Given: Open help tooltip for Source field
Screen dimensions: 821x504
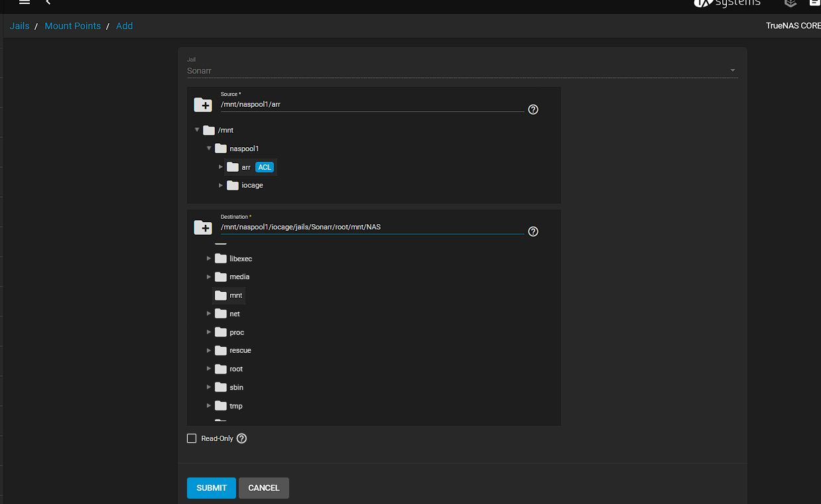Looking at the screenshot, I should (533, 109).
